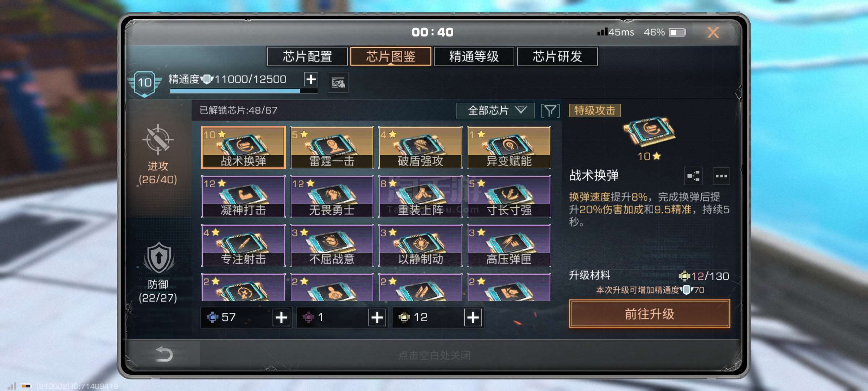Image resolution: width=868 pixels, height=391 pixels.
Task: Select the 进攻 attack category
Action: coord(158,155)
